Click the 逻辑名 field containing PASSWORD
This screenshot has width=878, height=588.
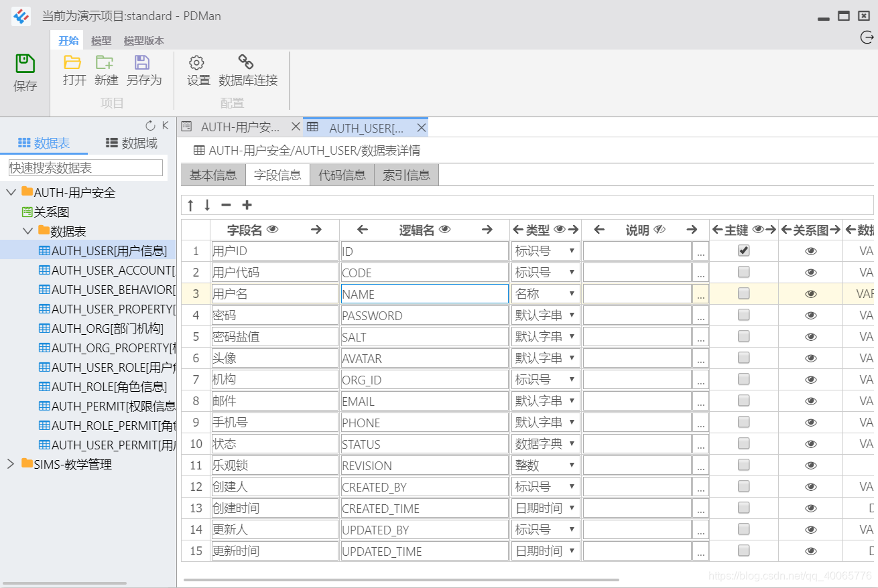pos(424,315)
